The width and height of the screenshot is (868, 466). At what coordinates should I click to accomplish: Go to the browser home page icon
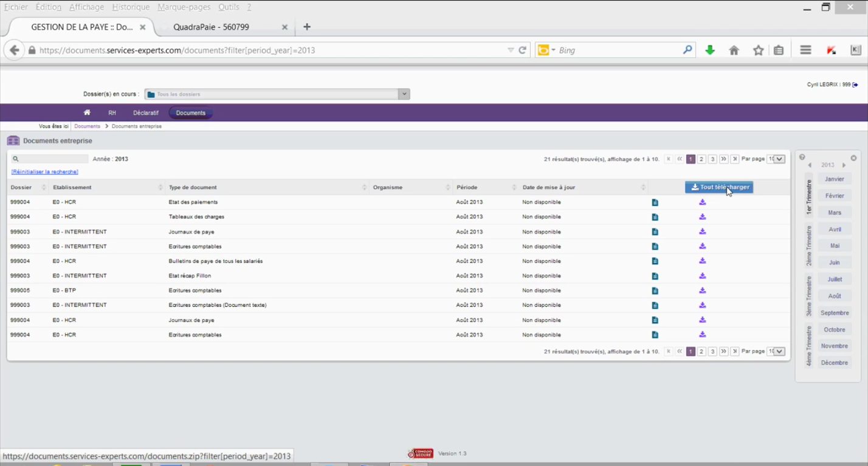pyautogui.click(x=734, y=50)
